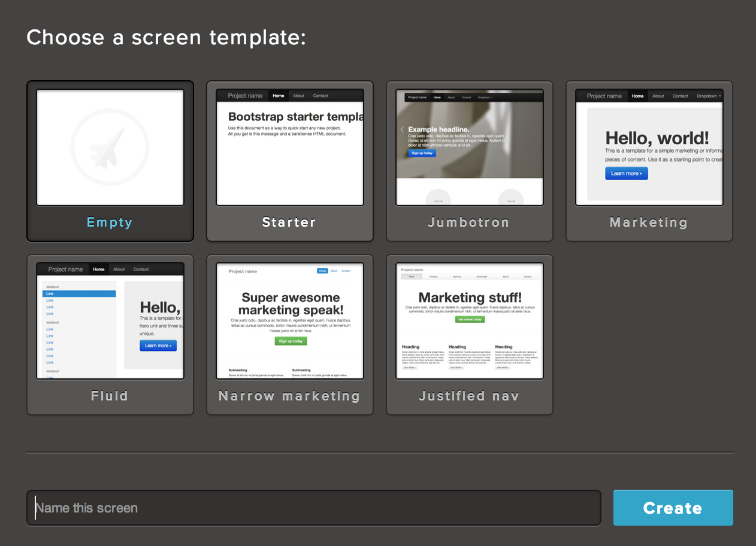Select the Starter screen template
756x546 pixels.
(x=289, y=160)
